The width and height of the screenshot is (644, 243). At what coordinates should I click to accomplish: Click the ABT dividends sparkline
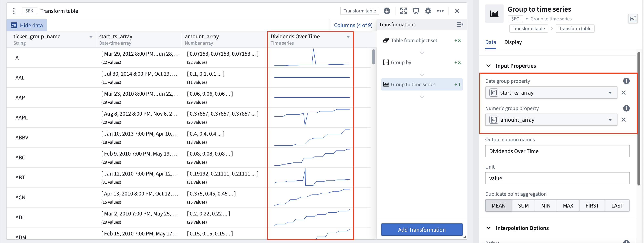coord(312,177)
